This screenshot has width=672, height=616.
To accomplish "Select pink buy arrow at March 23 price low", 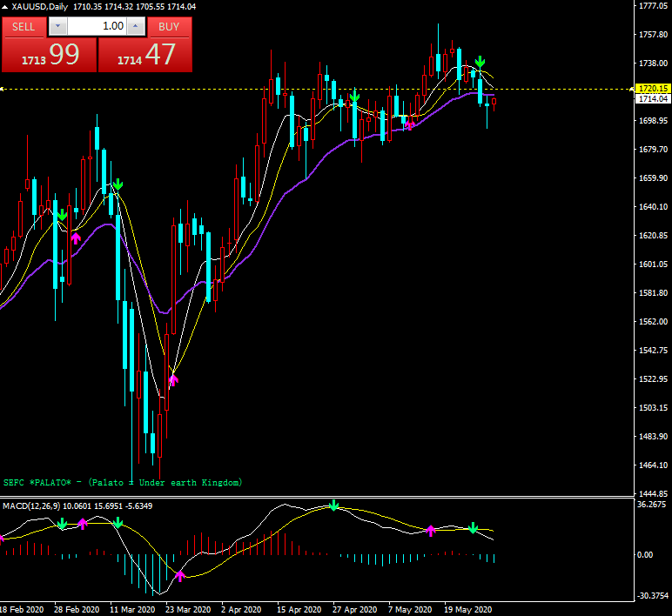I will point(173,379).
